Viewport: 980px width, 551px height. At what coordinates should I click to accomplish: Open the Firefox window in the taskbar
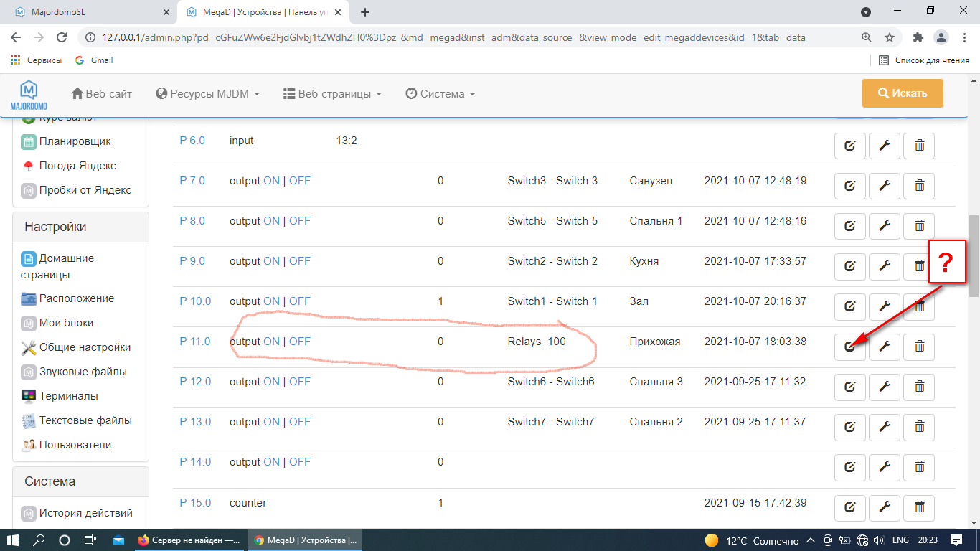click(x=190, y=540)
